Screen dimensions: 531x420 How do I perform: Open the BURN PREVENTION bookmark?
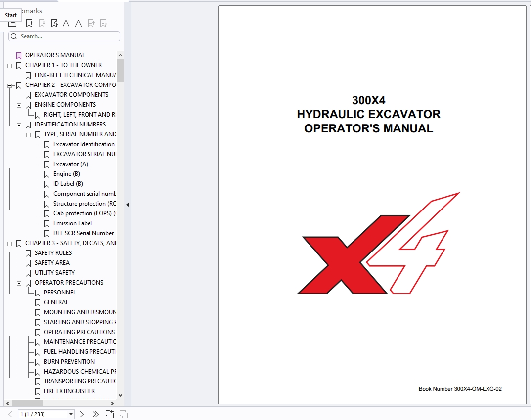69,362
